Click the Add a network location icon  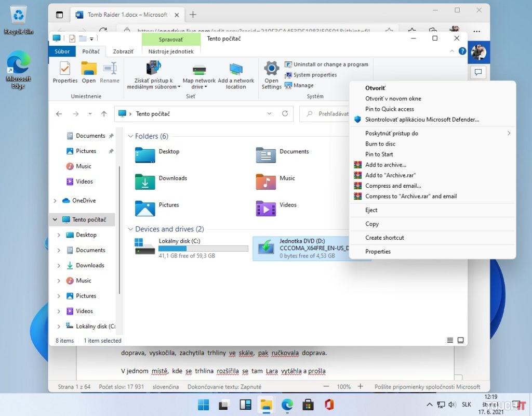(236, 73)
